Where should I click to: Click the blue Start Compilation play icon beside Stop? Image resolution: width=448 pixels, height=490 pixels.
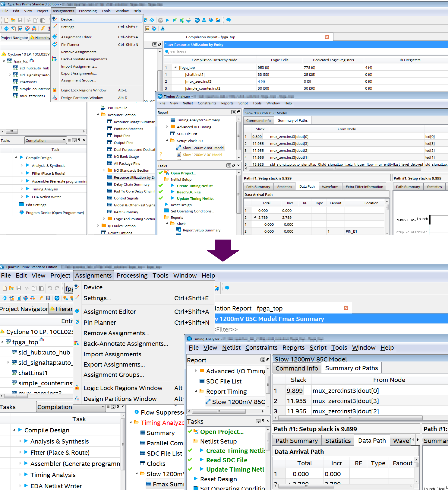168,20
